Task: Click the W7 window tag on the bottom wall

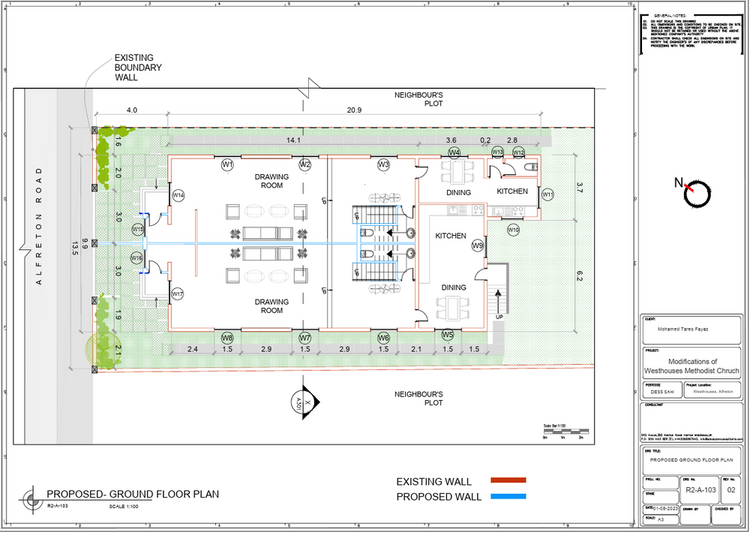Action: [305, 338]
